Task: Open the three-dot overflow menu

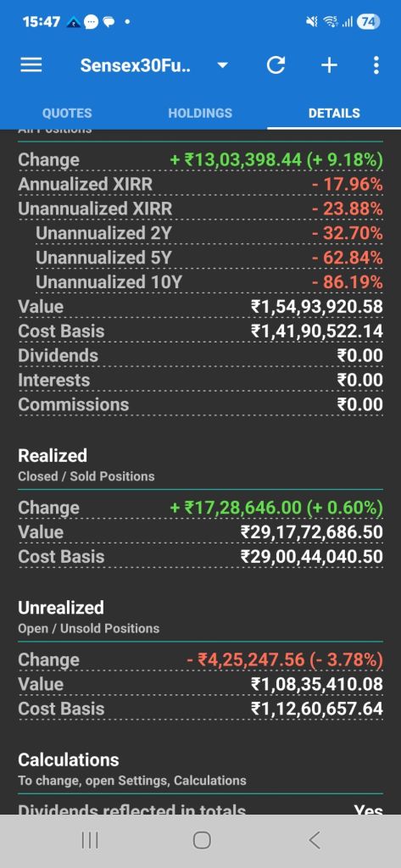Action: [376, 65]
